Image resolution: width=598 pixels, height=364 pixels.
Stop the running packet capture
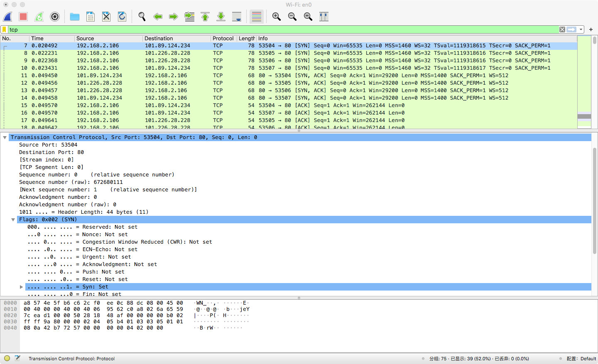23,17
